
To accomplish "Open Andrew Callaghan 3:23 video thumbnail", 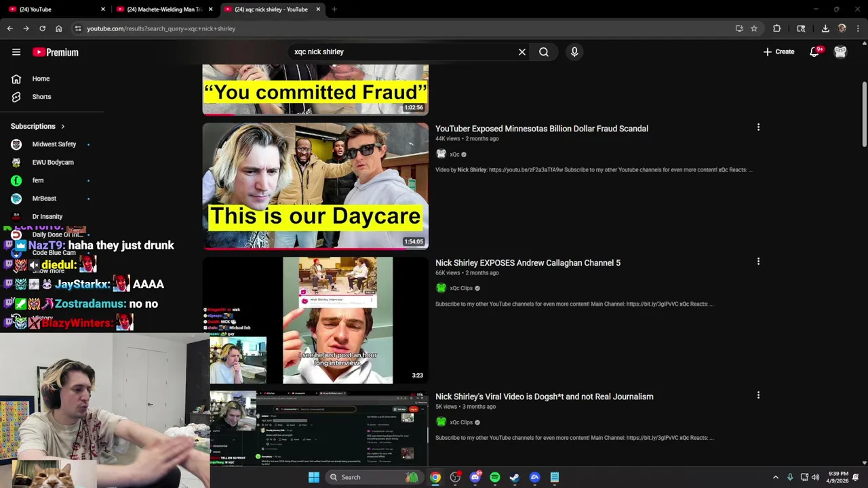I will pos(315,320).
